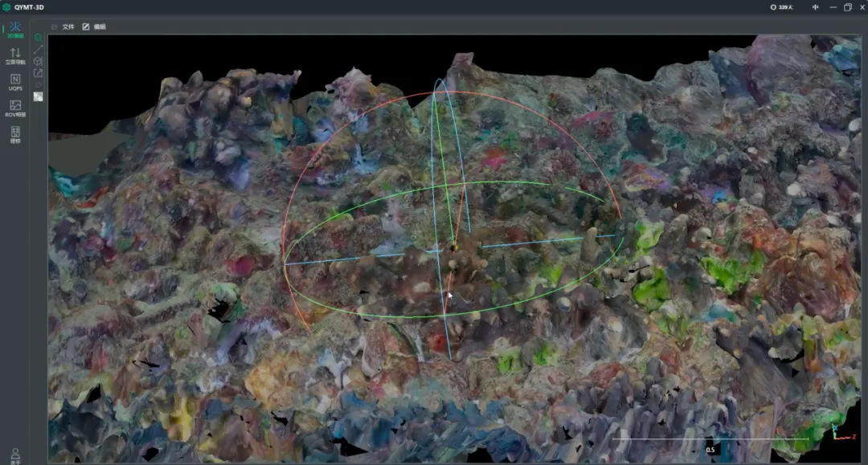This screenshot has width=868, height=465.
Task: Open the modeling grid icon in sidebar
Action: pyautogui.click(x=15, y=134)
